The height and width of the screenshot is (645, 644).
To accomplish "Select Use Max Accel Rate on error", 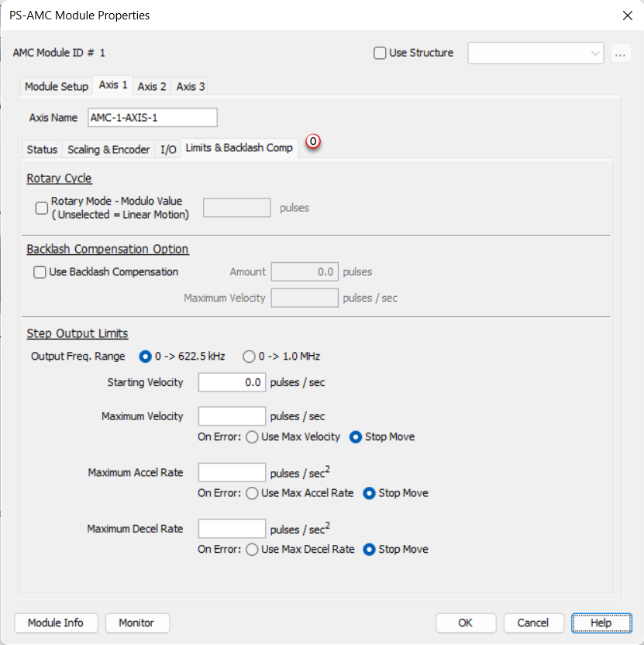I will click(x=252, y=493).
